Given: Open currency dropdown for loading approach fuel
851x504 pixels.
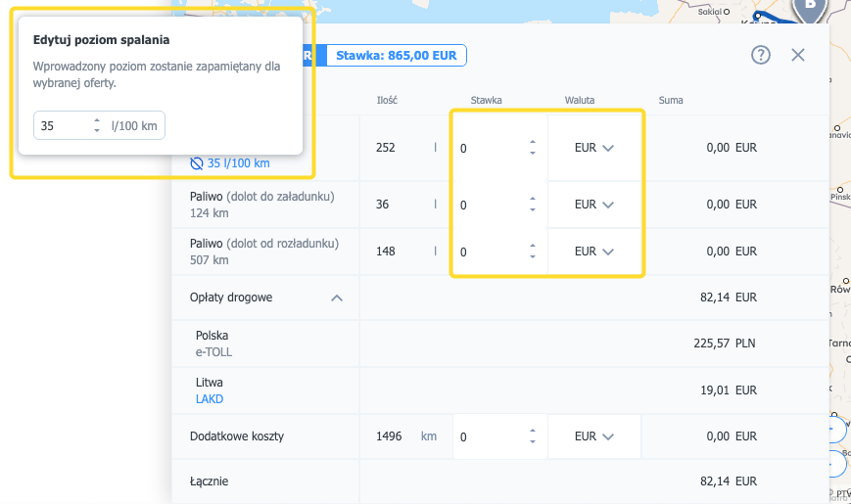Looking at the screenshot, I should click(x=593, y=205).
